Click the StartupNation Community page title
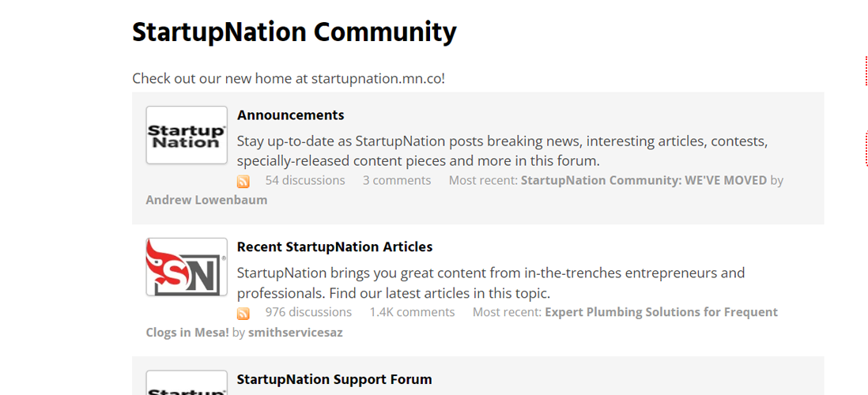This screenshot has height=395, width=868. click(x=295, y=32)
